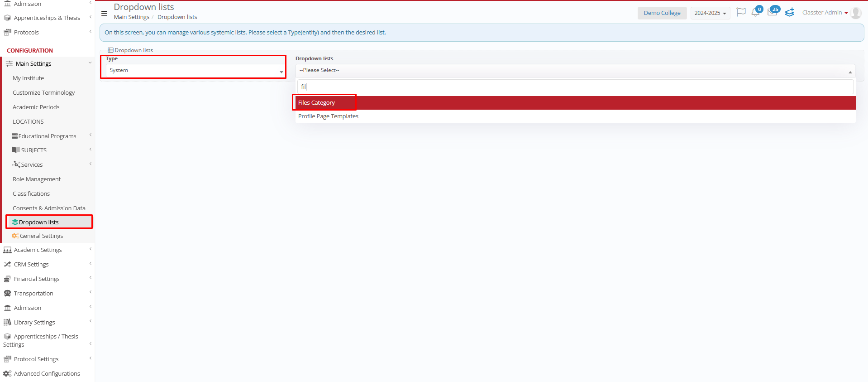Expand the Financial Settings sidebar section
Viewport: 868px width, 382px height.
coord(37,279)
